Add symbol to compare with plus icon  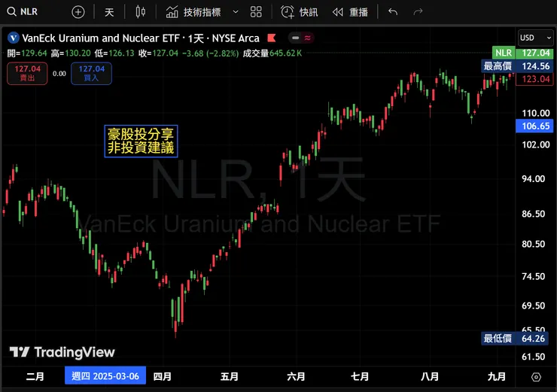(x=78, y=12)
